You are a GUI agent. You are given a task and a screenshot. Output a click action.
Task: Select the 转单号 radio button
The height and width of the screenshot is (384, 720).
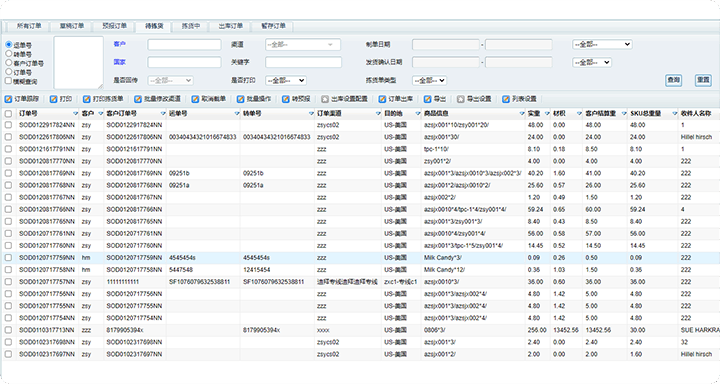[x=9, y=54]
